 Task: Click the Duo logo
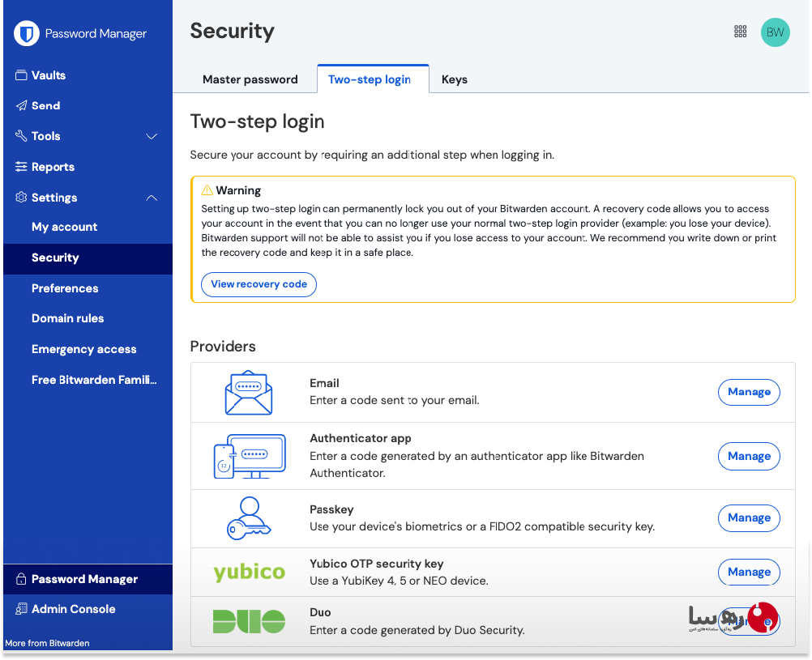pos(249,621)
